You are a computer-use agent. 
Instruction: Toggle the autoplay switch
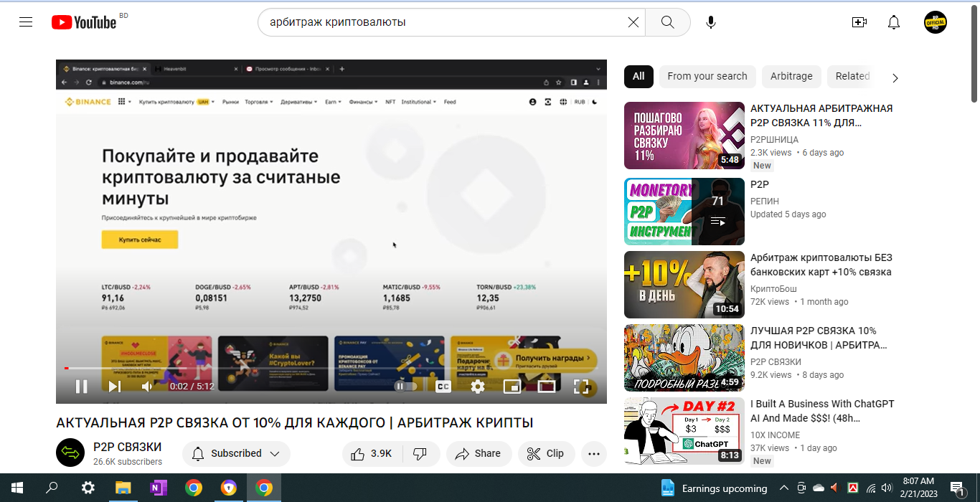[x=405, y=387]
